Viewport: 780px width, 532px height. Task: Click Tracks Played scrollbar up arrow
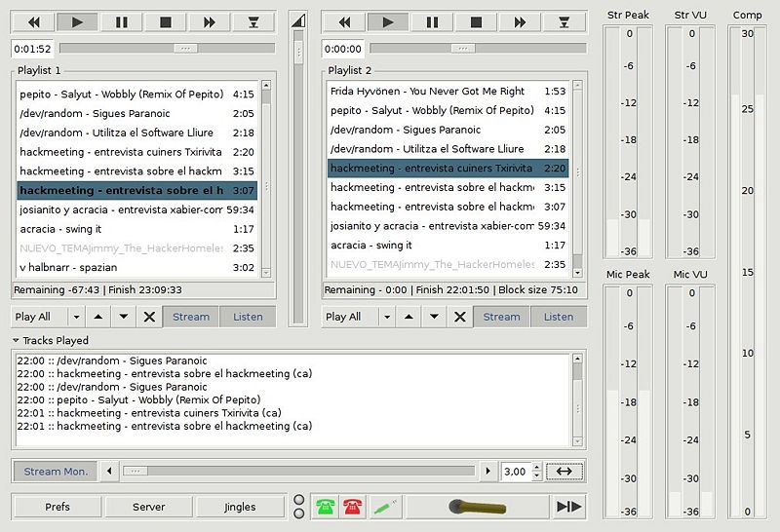[x=577, y=359]
